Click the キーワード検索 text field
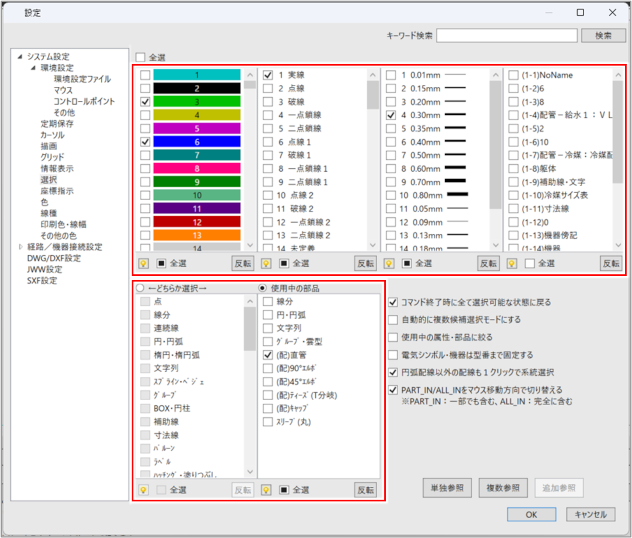Screen dimensions: 632x538 pyautogui.click(x=506, y=35)
